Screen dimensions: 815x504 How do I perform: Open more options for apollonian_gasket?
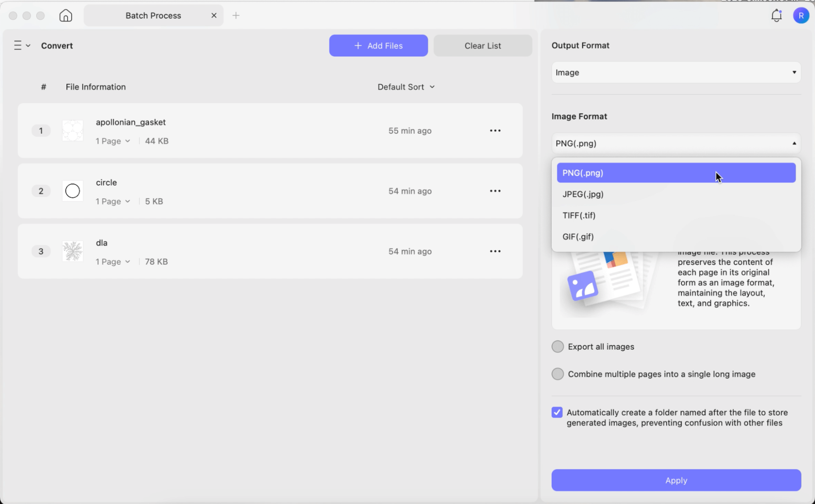pos(495,130)
